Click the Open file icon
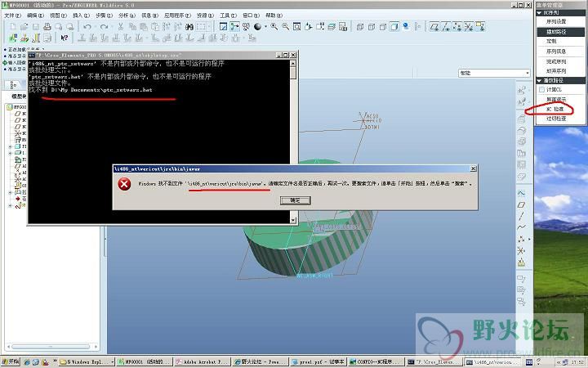Screen dimensions: 588x368 point(24,27)
